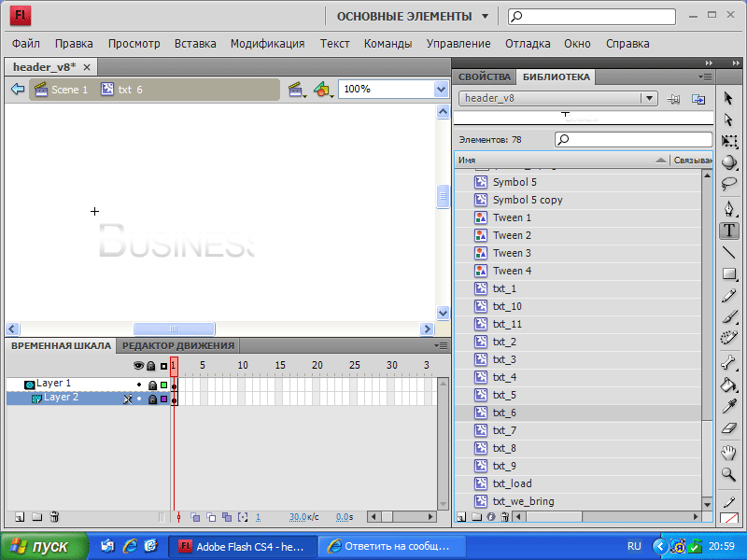Select the Free Transform tool
Viewport: 747px width, 560px height.
(728, 141)
